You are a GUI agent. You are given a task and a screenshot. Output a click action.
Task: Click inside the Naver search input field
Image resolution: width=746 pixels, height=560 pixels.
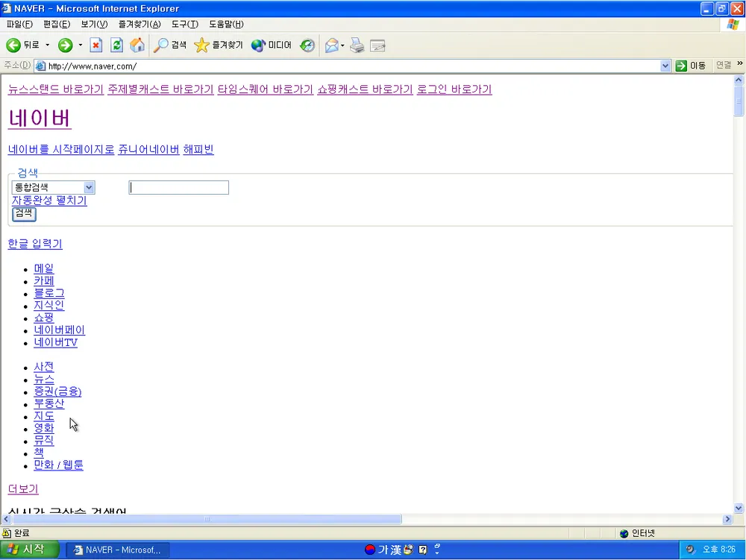point(178,187)
